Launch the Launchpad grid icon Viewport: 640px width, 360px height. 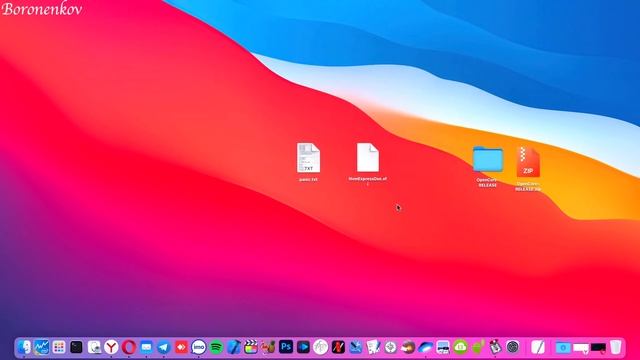tap(59, 347)
